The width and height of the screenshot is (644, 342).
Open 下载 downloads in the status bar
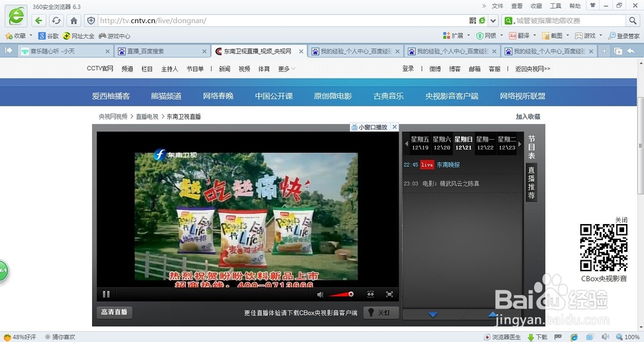point(538,337)
